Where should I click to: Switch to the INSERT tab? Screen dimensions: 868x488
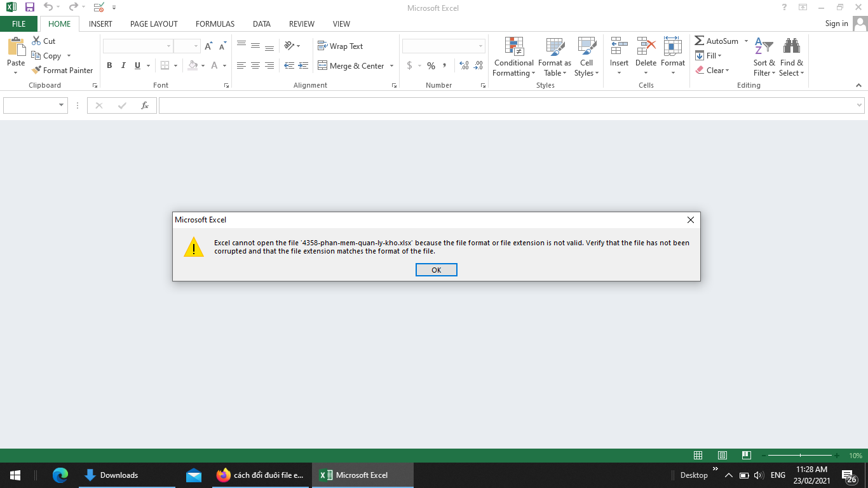click(x=100, y=24)
